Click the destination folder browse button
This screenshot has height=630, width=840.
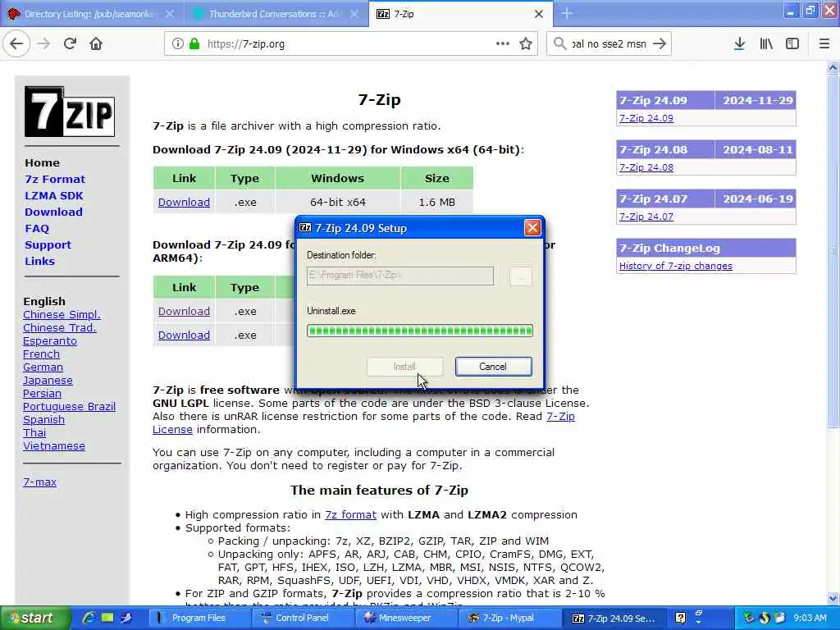coord(520,276)
